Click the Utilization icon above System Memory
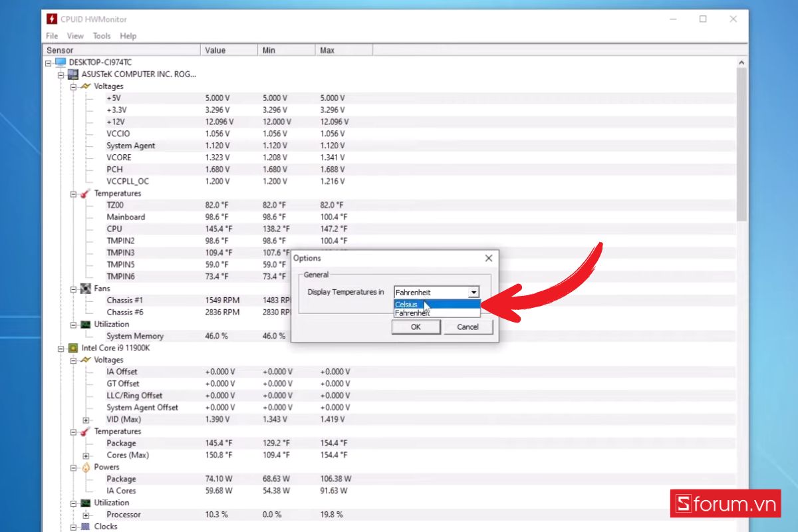Viewport: 798px width, 532px height. coord(85,325)
